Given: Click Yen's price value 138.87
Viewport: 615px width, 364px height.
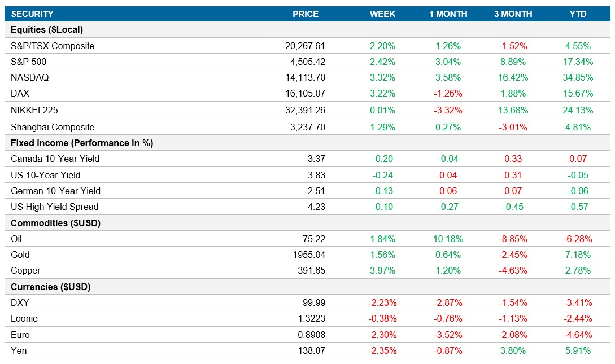Looking at the screenshot, I should point(311,350).
